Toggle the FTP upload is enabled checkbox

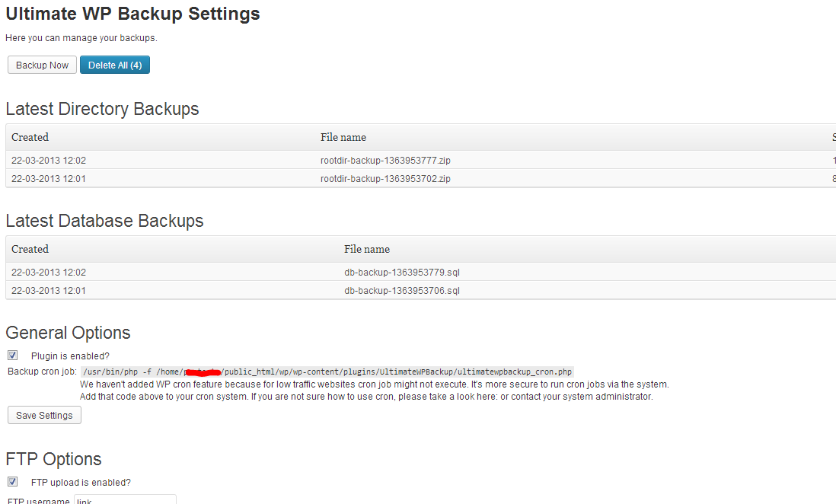click(13, 482)
